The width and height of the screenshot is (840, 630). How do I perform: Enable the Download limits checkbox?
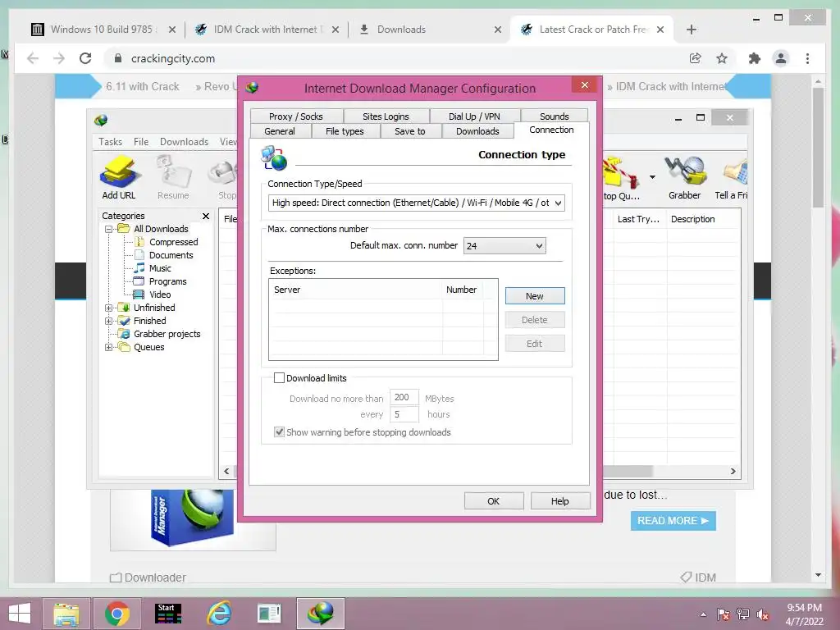pyautogui.click(x=279, y=377)
